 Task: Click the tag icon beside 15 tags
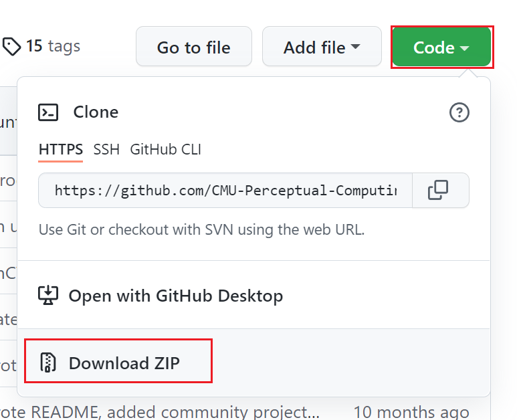tap(13, 46)
